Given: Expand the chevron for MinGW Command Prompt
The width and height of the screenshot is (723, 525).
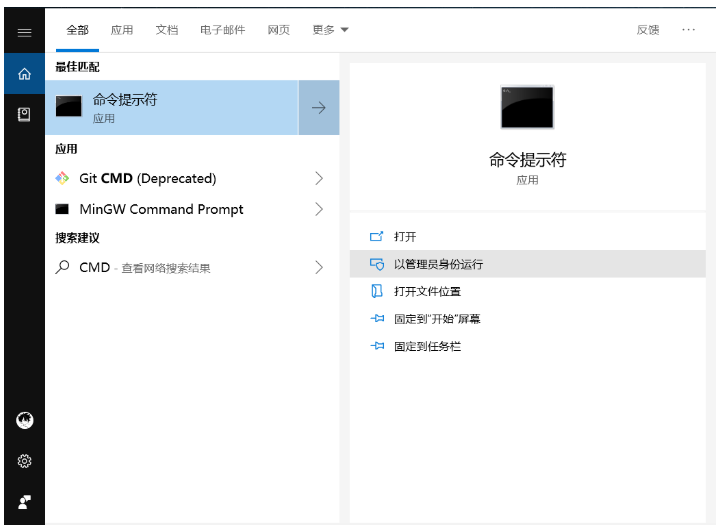Looking at the screenshot, I should [x=319, y=209].
